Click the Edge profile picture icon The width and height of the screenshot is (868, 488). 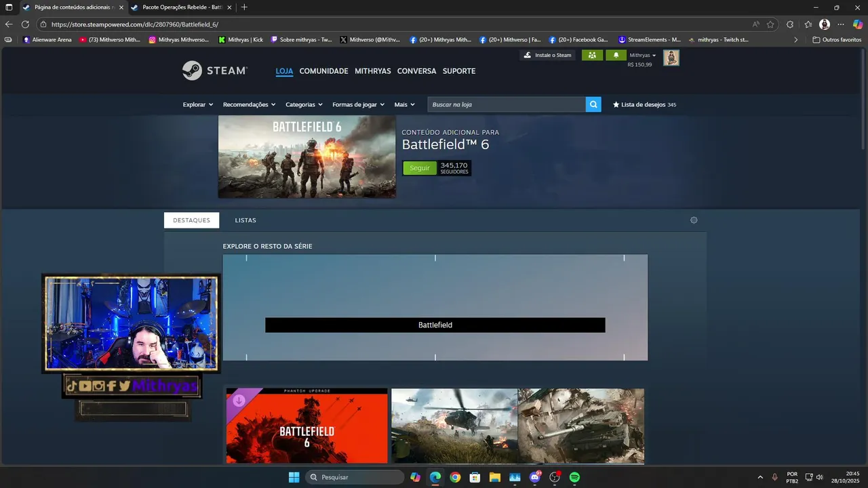coord(825,24)
